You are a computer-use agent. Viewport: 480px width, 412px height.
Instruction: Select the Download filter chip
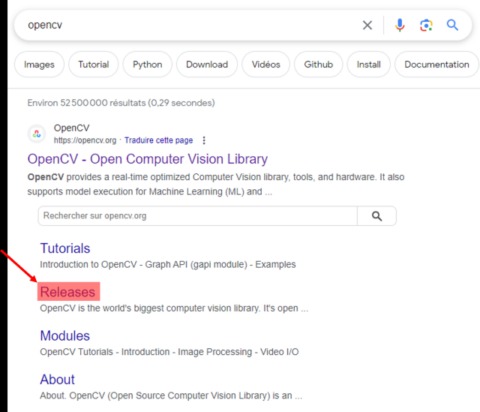(x=207, y=64)
